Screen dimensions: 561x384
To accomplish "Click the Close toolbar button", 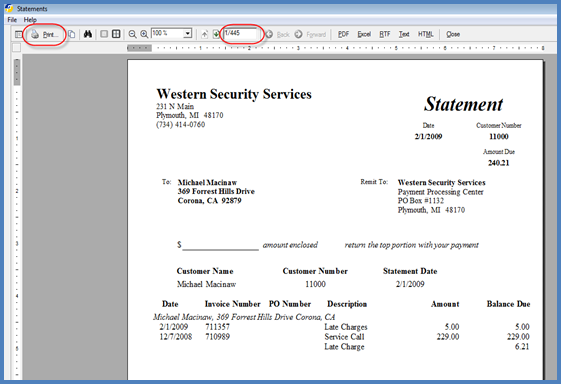I will point(453,34).
